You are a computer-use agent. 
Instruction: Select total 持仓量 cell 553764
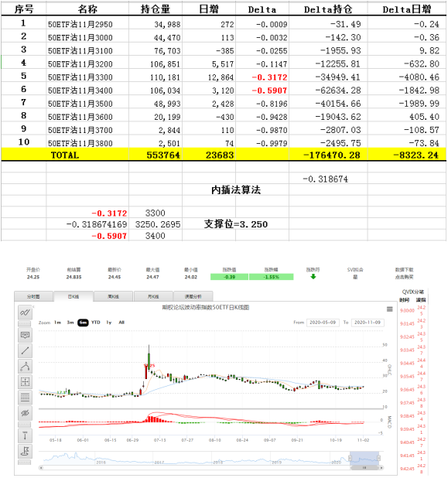point(156,155)
